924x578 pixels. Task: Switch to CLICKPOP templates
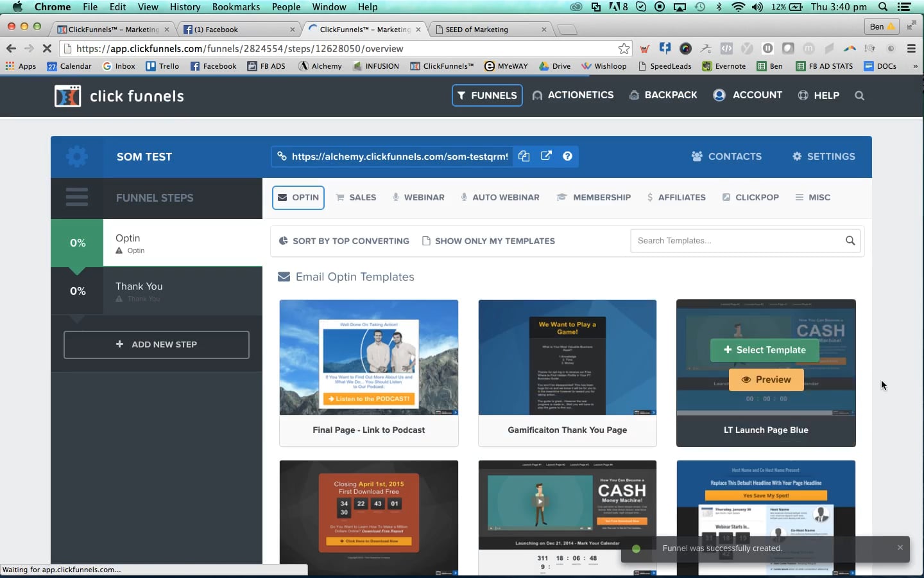(751, 197)
